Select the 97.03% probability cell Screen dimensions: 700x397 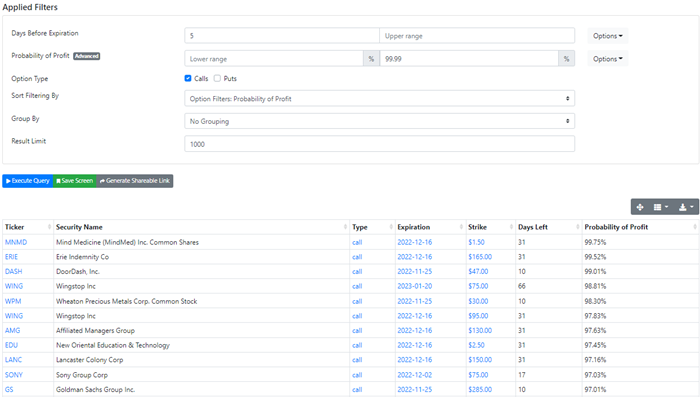640,375
